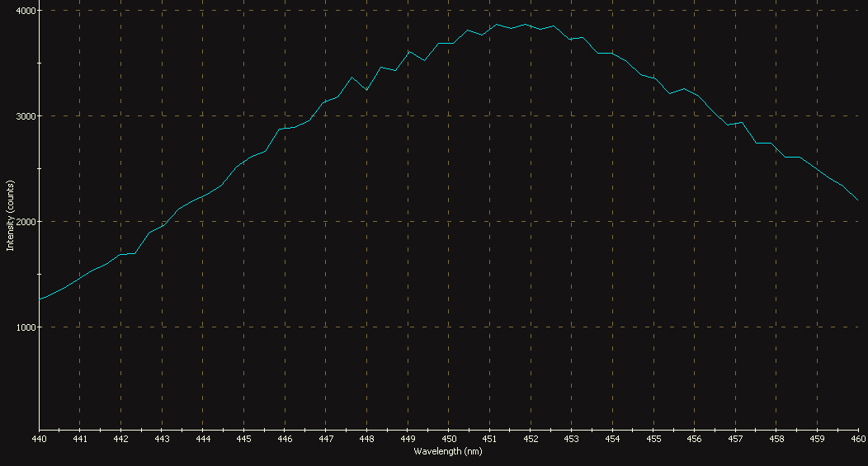Click the 2000 label on the intensity axis

click(25, 222)
